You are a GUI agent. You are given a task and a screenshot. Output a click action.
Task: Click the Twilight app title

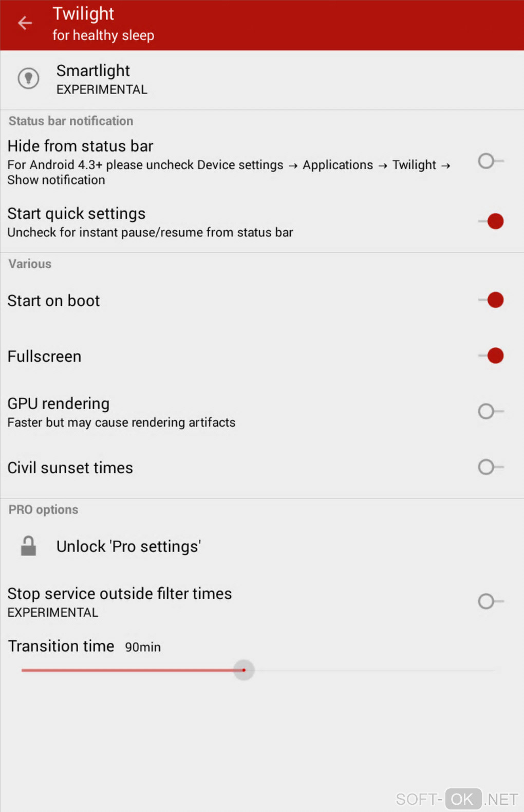tap(83, 14)
